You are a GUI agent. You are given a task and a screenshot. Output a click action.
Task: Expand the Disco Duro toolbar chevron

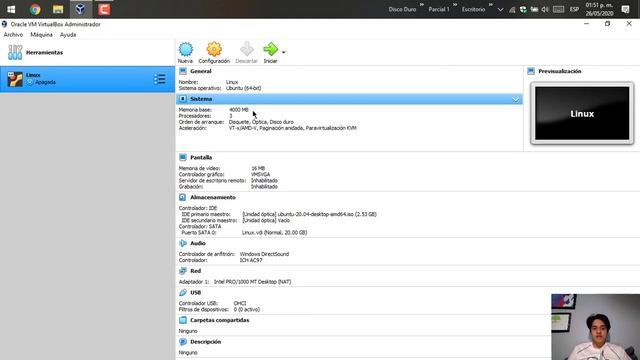(422, 5)
